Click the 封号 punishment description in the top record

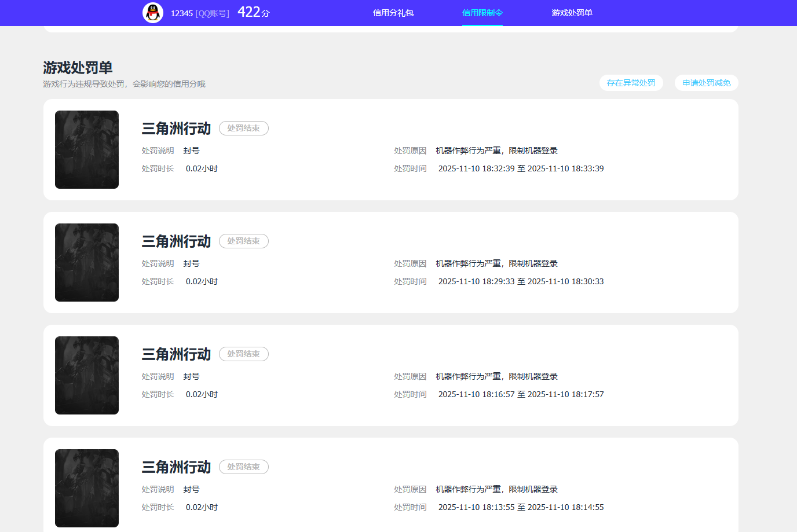tap(192, 150)
